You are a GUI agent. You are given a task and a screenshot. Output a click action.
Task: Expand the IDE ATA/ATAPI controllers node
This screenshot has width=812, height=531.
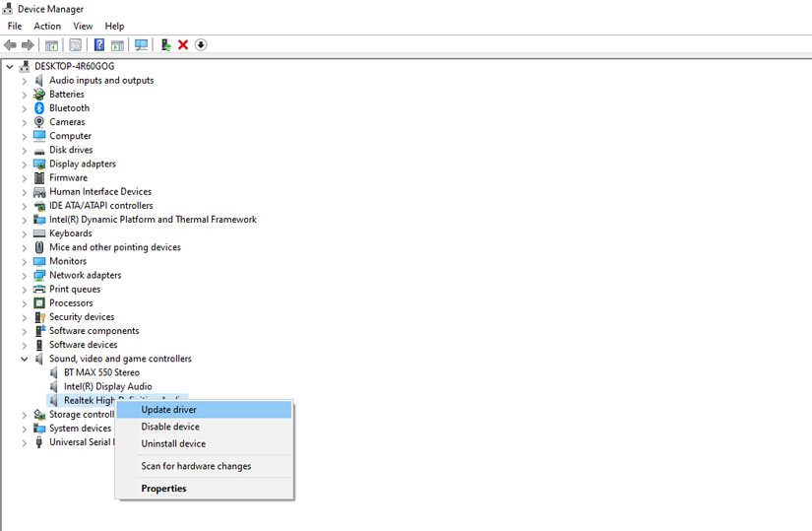[x=24, y=206]
